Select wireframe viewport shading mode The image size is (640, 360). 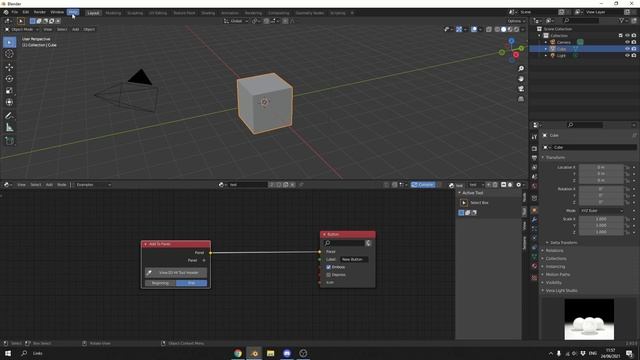(497, 29)
